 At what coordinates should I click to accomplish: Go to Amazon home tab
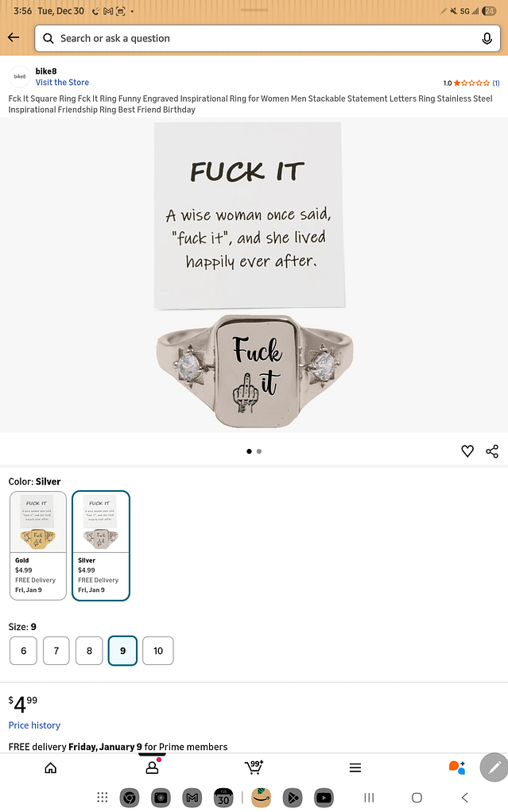(50, 768)
